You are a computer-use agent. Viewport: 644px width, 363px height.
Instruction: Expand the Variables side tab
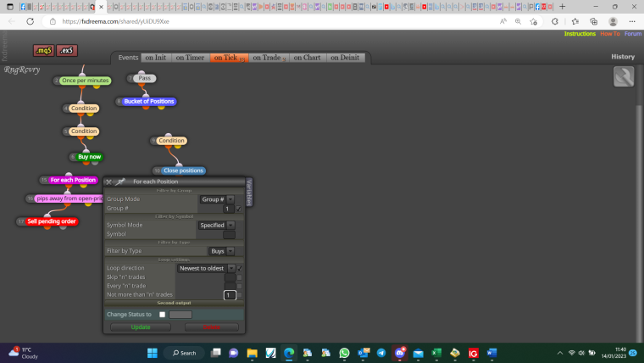(x=248, y=192)
